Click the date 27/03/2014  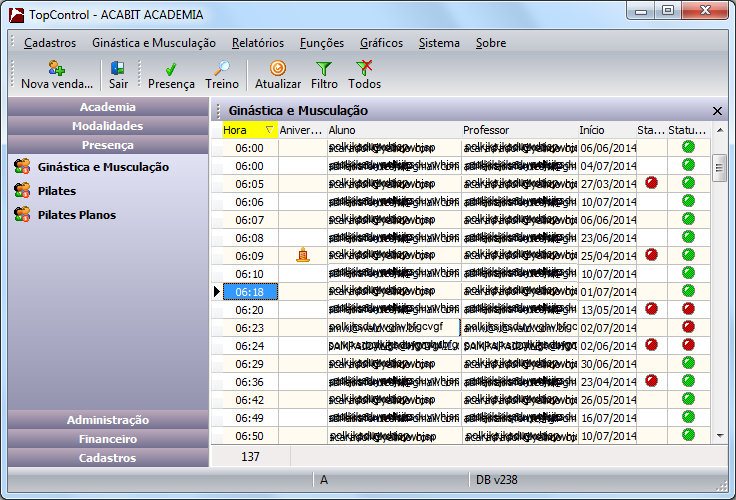[x=608, y=184]
